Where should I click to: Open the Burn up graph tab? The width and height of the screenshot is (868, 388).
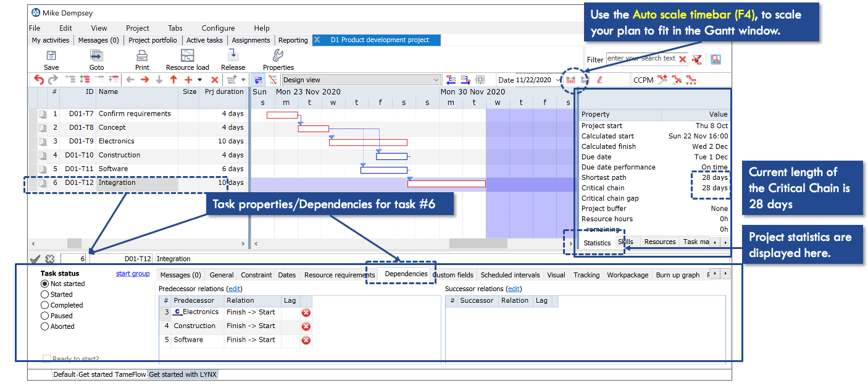point(678,275)
